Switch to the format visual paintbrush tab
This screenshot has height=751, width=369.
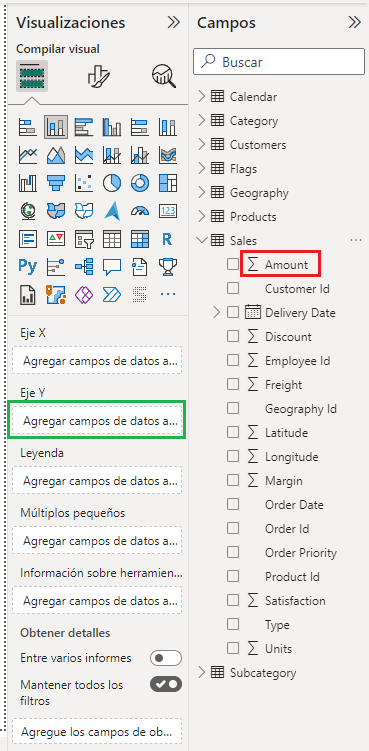coord(99,76)
